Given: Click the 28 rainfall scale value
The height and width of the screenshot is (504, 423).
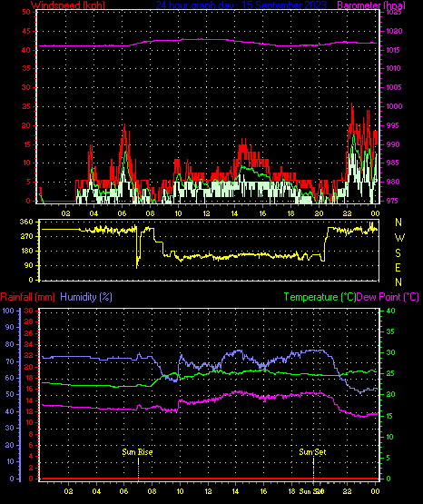Looking at the screenshot, I should point(29,322).
